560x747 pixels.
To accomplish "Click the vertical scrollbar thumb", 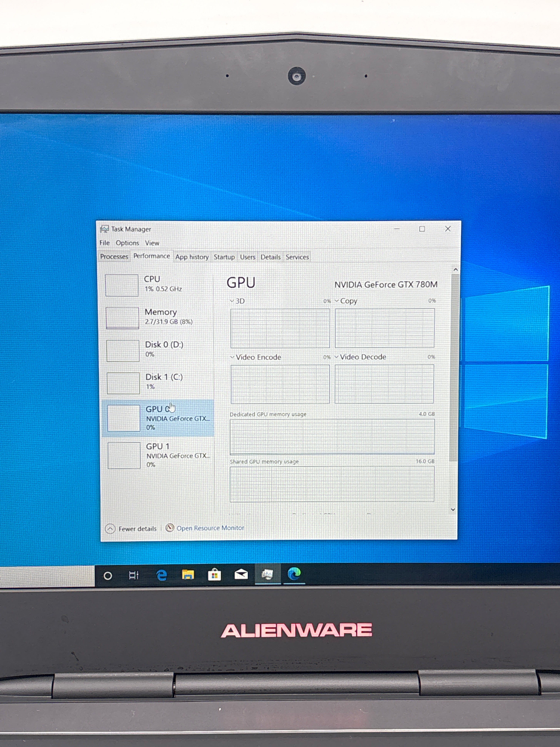I will click(454, 367).
